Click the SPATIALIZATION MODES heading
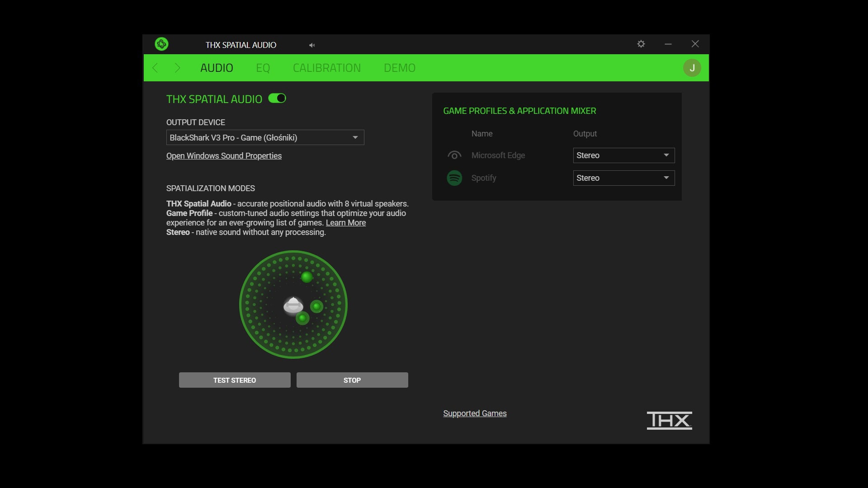This screenshot has height=488, width=868. (x=211, y=188)
